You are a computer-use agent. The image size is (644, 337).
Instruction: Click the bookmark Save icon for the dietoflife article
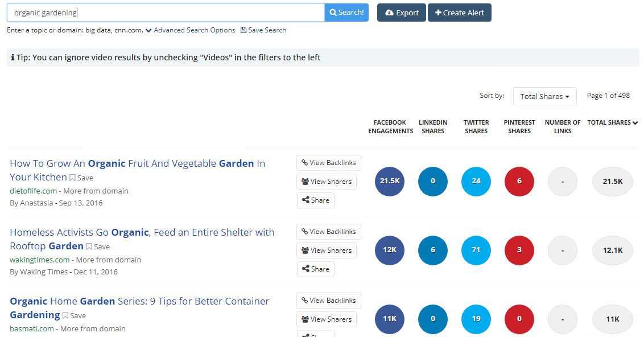(x=73, y=178)
